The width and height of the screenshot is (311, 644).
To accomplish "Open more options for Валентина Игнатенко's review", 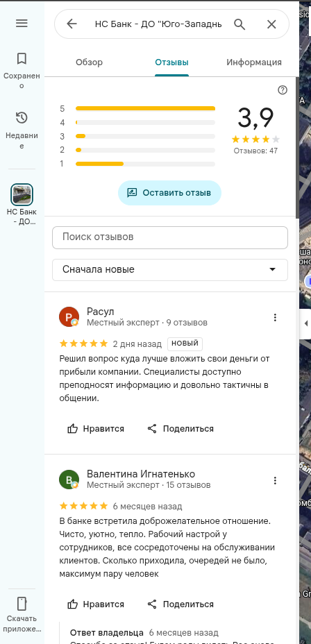I will click(x=276, y=480).
